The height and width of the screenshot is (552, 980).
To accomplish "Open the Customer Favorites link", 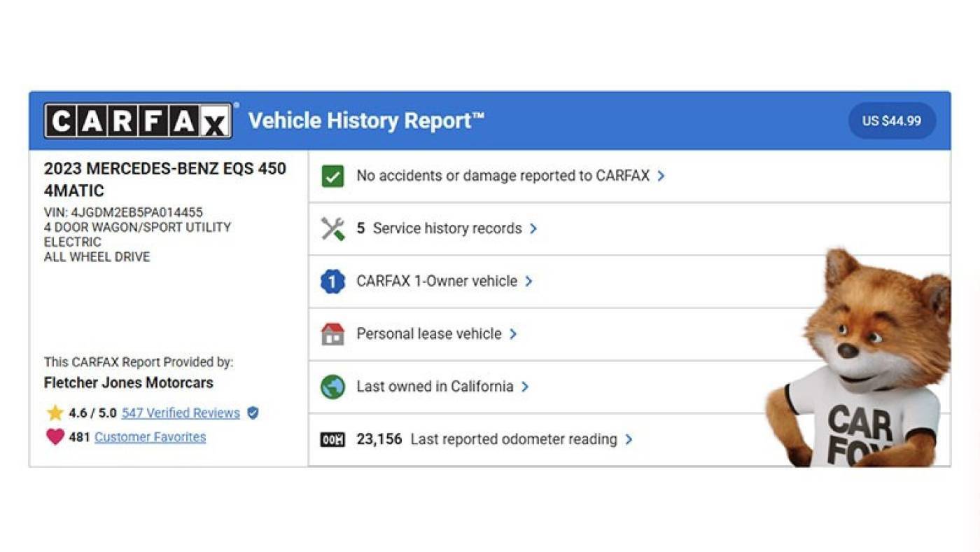I will [150, 437].
